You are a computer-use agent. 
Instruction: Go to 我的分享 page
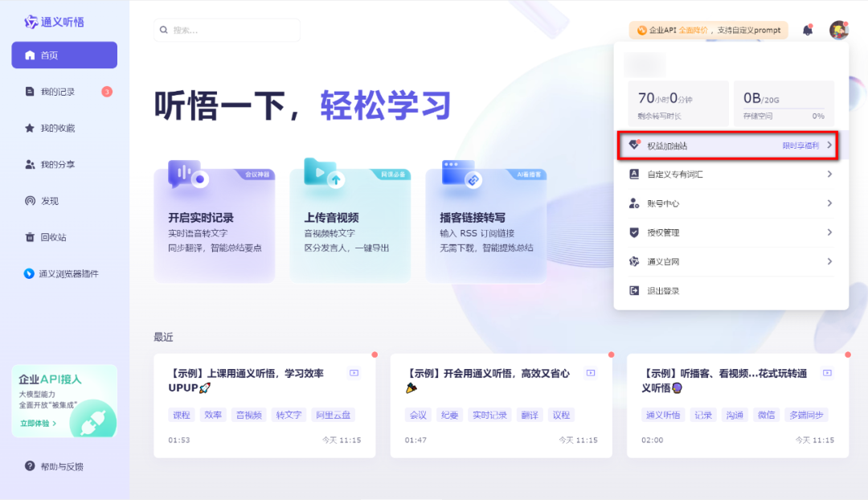(64, 165)
